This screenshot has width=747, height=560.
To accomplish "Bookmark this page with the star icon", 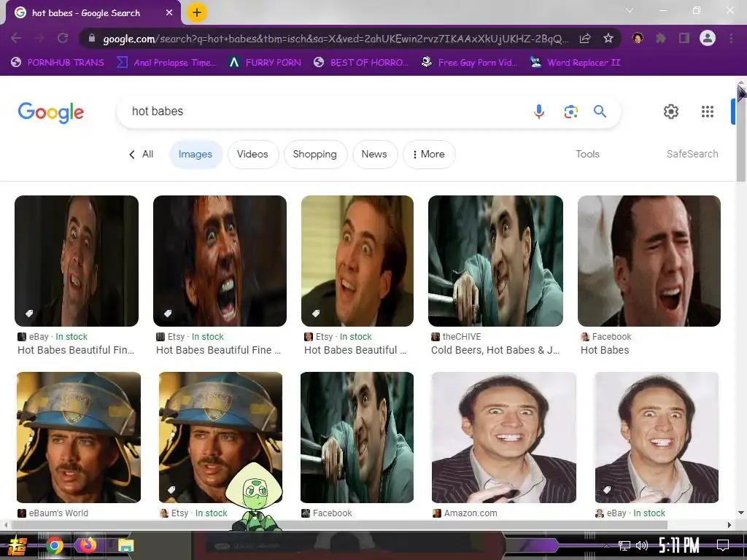I will [x=608, y=38].
